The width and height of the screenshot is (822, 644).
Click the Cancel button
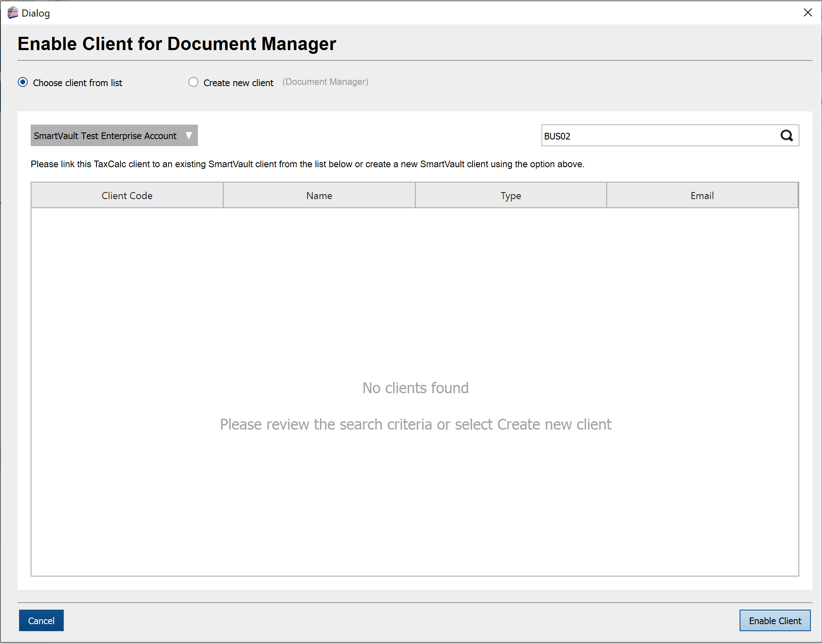tap(41, 620)
